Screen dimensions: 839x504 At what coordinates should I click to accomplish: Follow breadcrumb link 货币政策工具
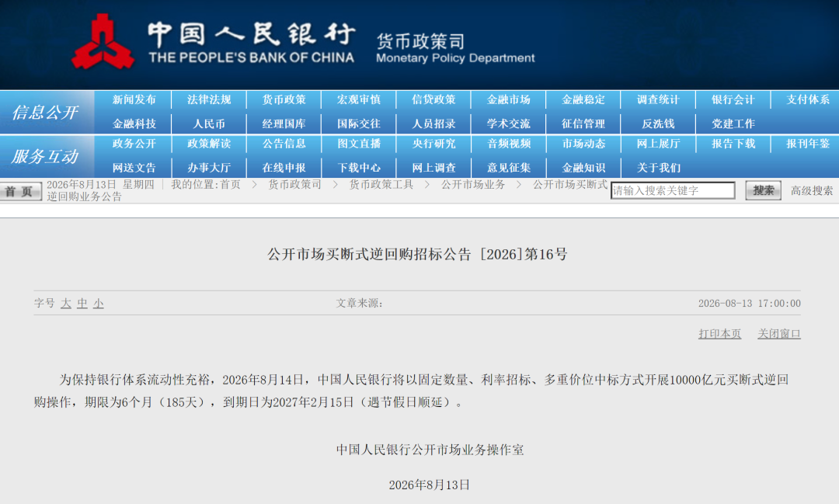coord(381,185)
